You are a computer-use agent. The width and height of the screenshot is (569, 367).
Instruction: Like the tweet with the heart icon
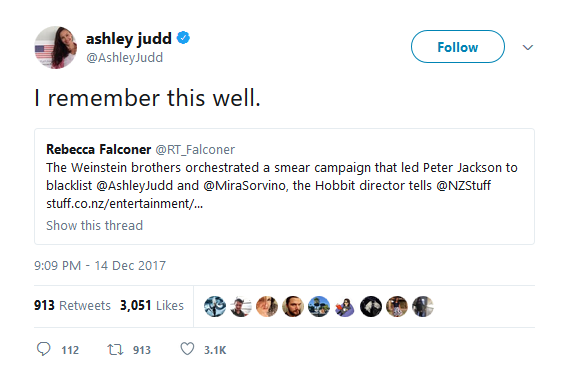click(187, 349)
